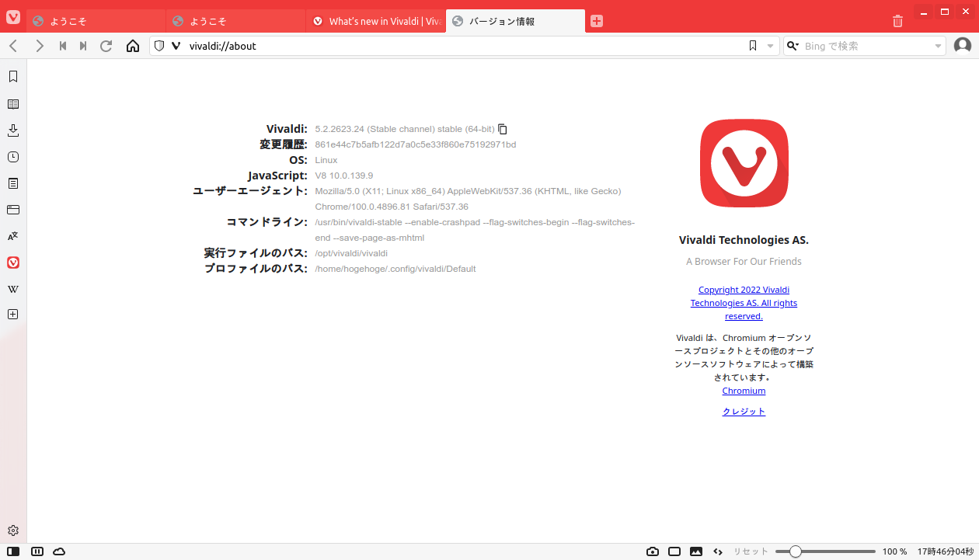Bookmark this page via the address bar icon
979x560 pixels.
[752, 46]
